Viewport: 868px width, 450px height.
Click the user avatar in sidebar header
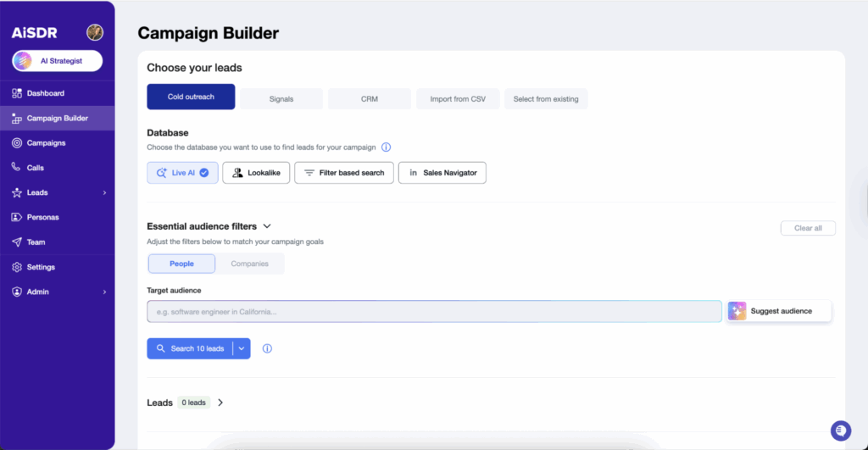click(95, 32)
